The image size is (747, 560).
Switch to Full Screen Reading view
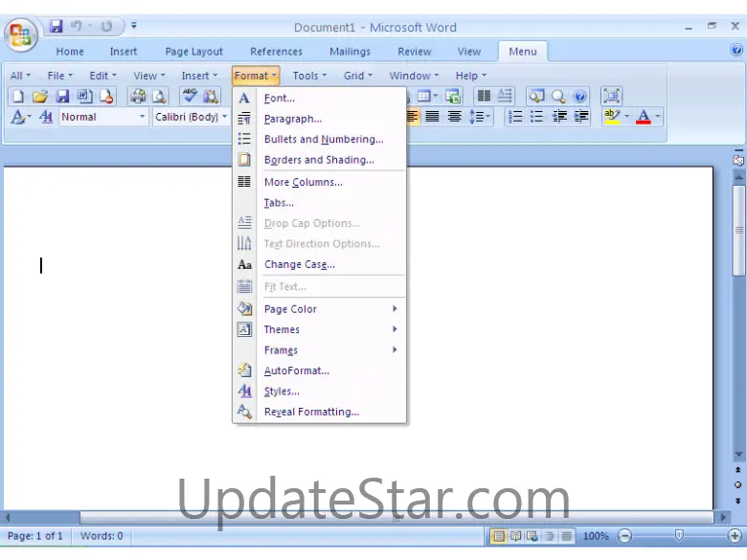point(515,536)
